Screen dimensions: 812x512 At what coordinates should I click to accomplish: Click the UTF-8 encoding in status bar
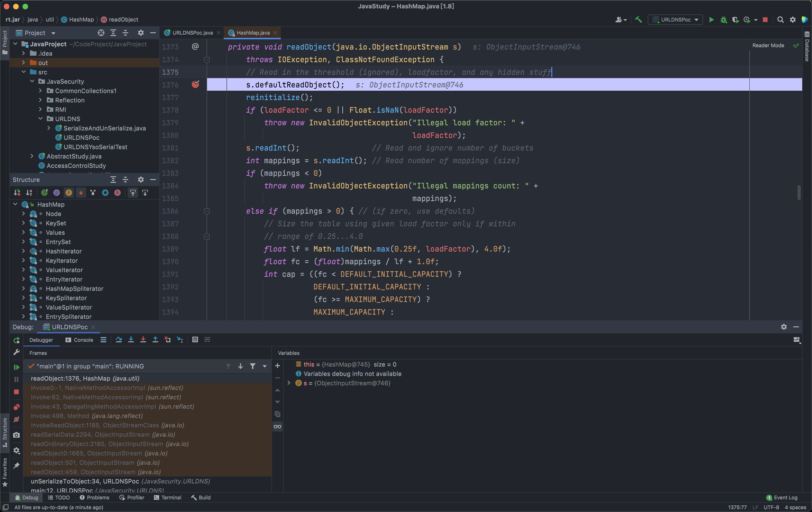point(771,507)
